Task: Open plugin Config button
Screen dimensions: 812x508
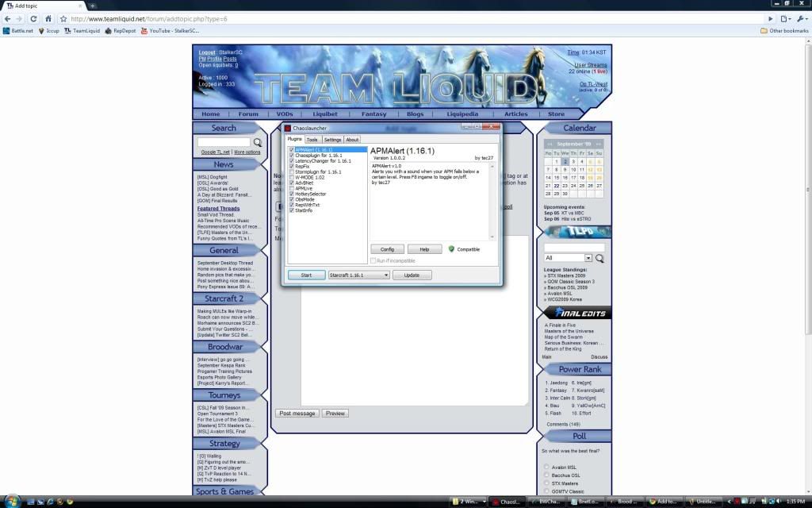Action: (387, 249)
